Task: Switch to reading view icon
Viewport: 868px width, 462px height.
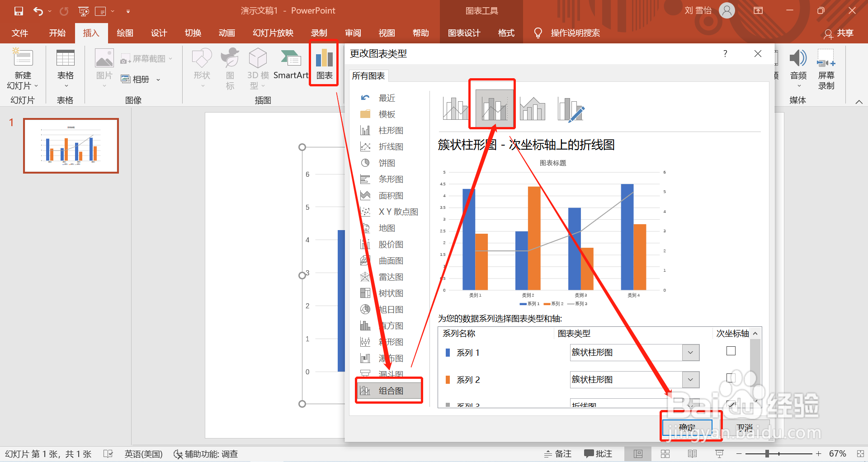Action: tap(692, 454)
